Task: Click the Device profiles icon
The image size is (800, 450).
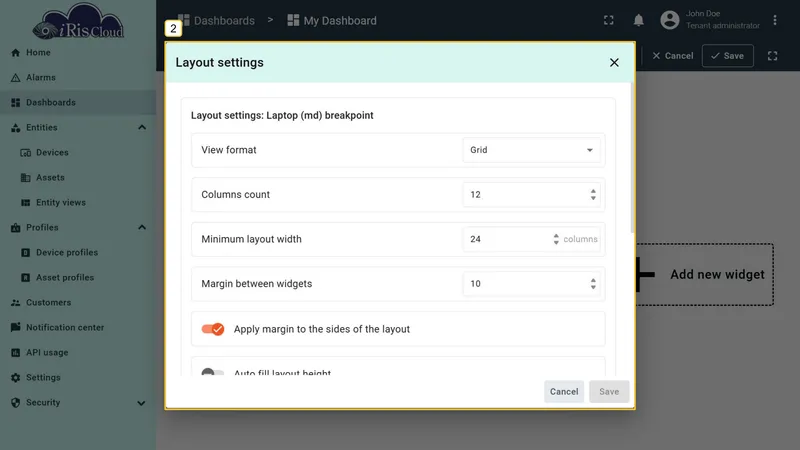Action: [26, 253]
